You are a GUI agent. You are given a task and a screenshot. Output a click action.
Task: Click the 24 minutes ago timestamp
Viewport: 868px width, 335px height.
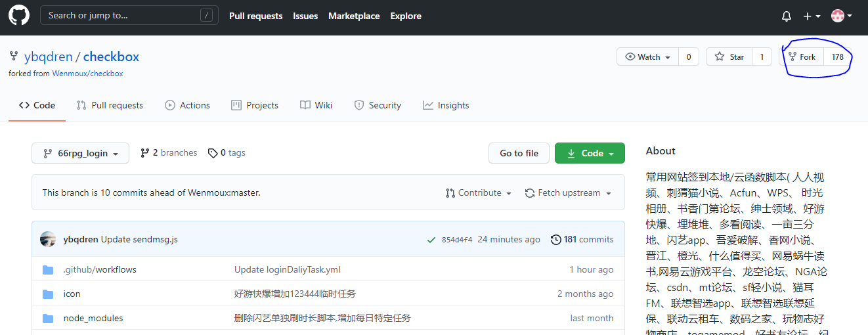tap(509, 239)
